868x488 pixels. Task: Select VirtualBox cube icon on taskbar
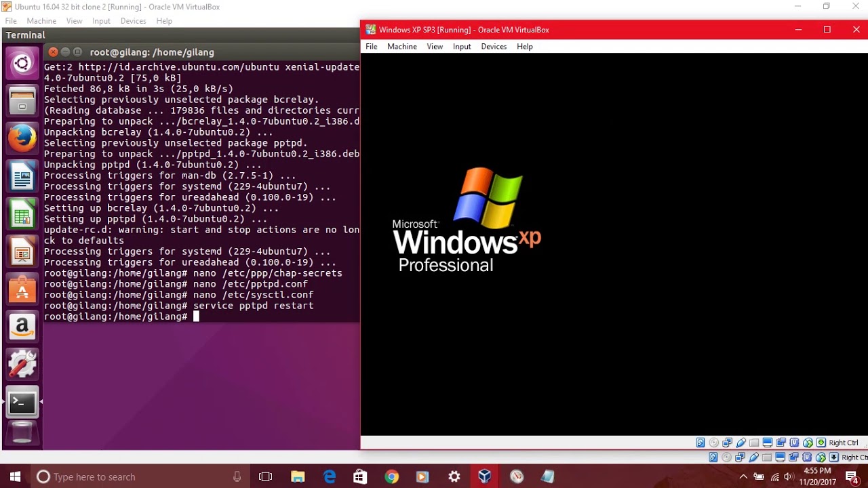484,476
